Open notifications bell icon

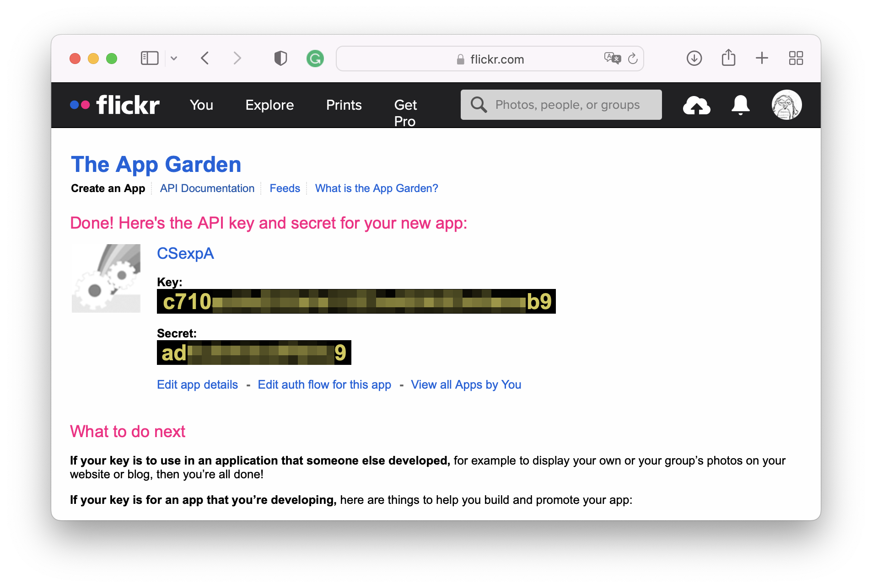point(740,105)
